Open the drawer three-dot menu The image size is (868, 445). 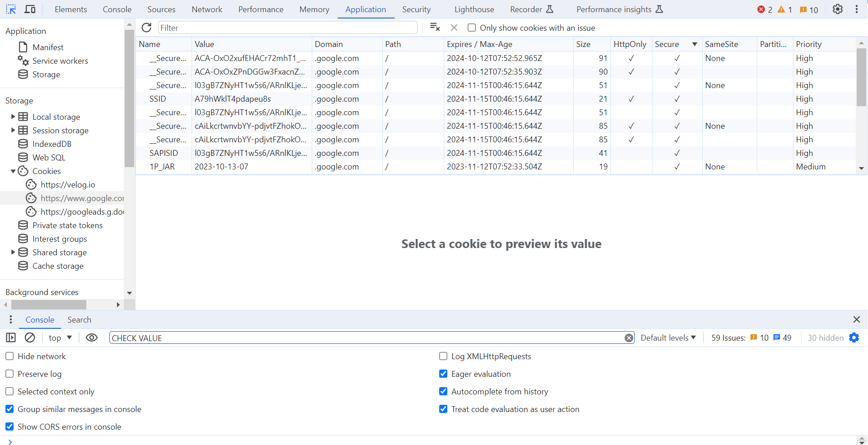point(11,319)
